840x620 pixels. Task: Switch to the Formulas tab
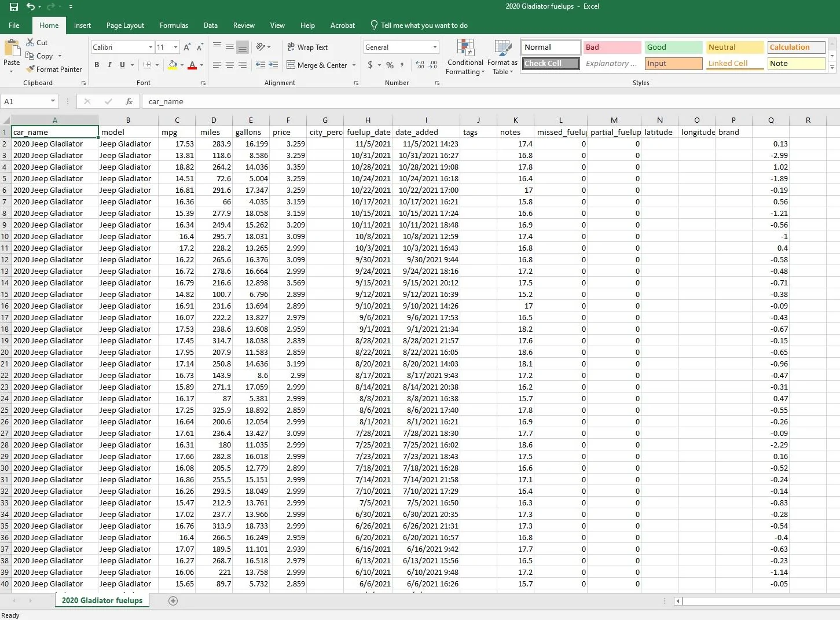[174, 25]
